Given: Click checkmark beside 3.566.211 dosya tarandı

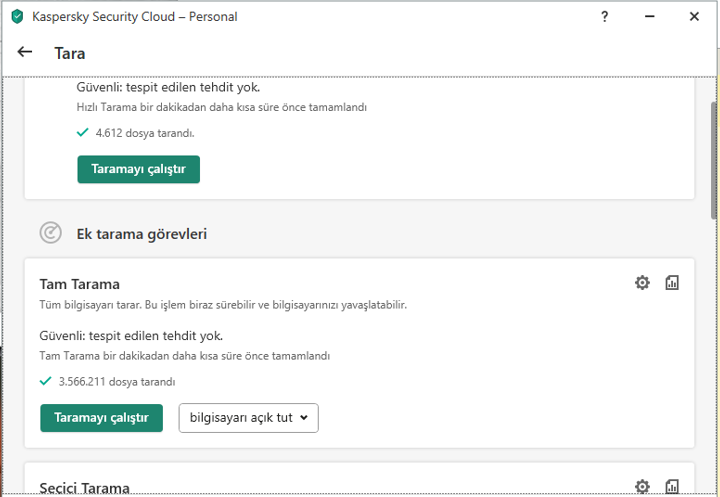Looking at the screenshot, I should (x=46, y=381).
